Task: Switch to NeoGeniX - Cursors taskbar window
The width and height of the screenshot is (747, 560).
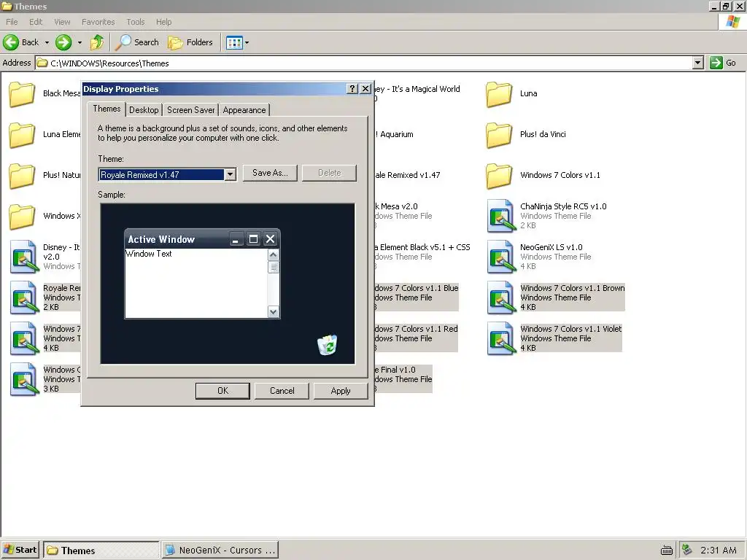Action: [x=220, y=551]
